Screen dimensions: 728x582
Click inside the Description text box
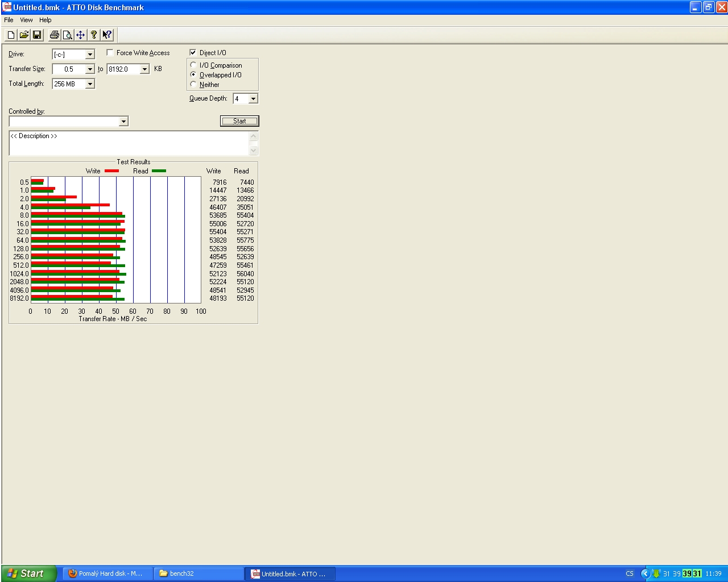(129, 144)
